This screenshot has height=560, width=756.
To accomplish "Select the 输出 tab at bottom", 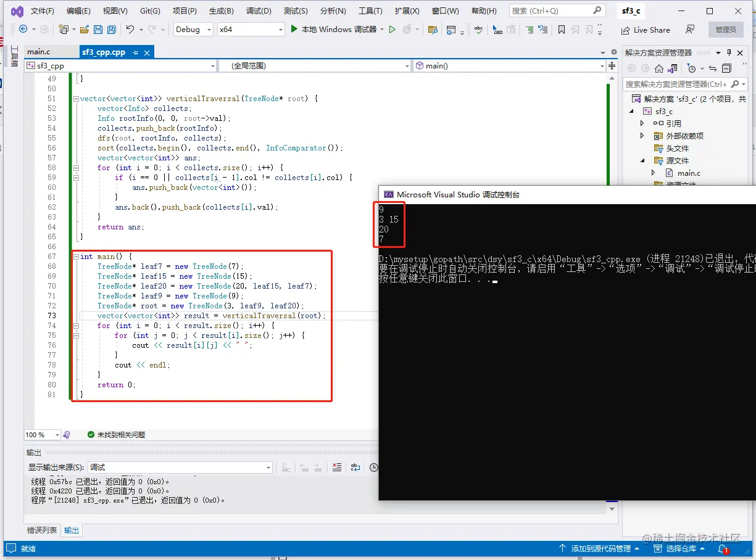I will pyautogui.click(x=72, y=530).
